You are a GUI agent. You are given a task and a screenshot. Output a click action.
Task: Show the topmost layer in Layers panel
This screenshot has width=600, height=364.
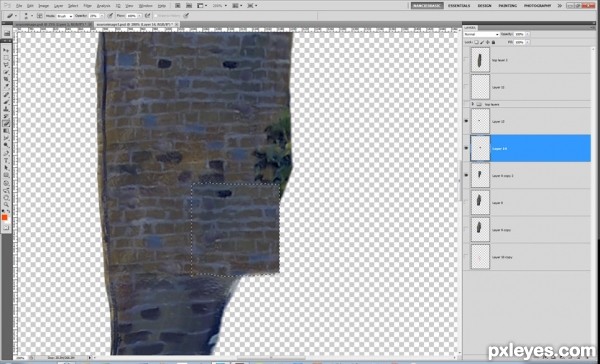click(466, 60)
